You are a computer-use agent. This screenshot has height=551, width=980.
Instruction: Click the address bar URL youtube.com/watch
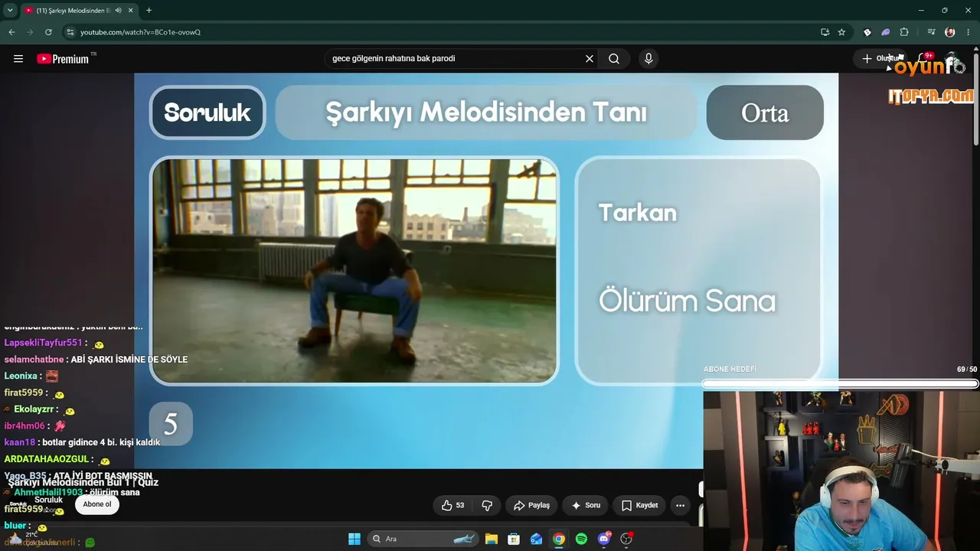[x=140, y=32]
